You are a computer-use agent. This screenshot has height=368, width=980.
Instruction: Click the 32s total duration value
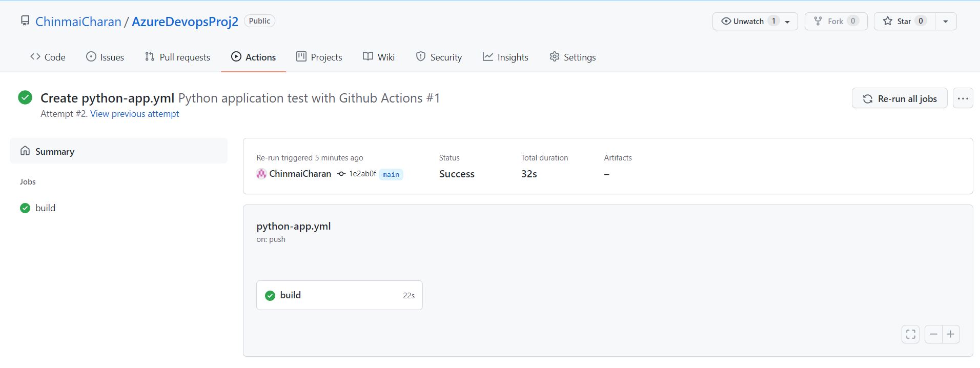coord(529,174)
